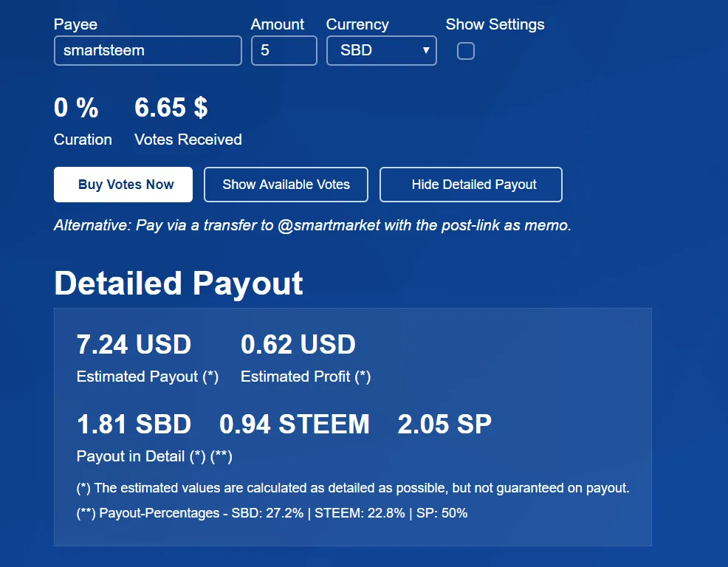Click the Show Settings label
Image resolution: width=728 pixels, height=567 pixels.
click(495, 24)
